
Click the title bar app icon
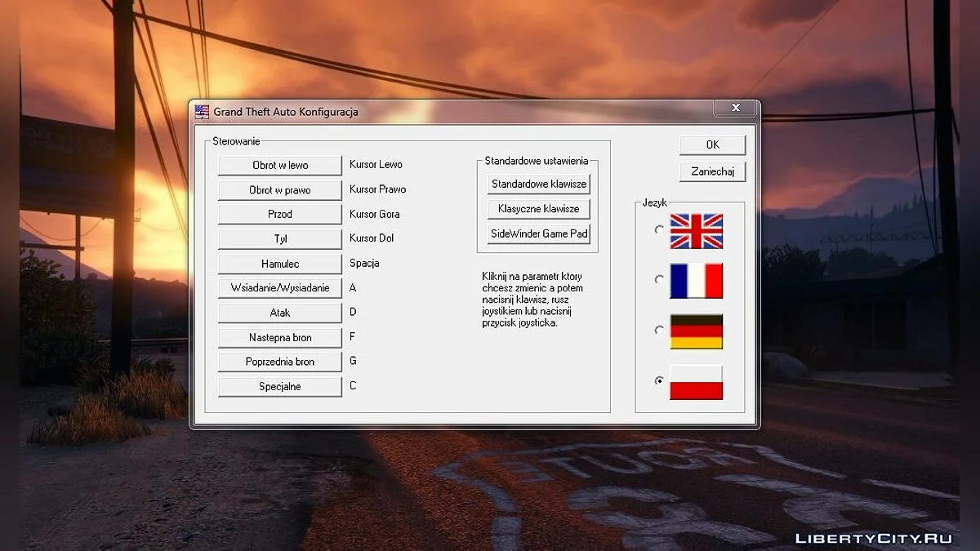(202, 112)
